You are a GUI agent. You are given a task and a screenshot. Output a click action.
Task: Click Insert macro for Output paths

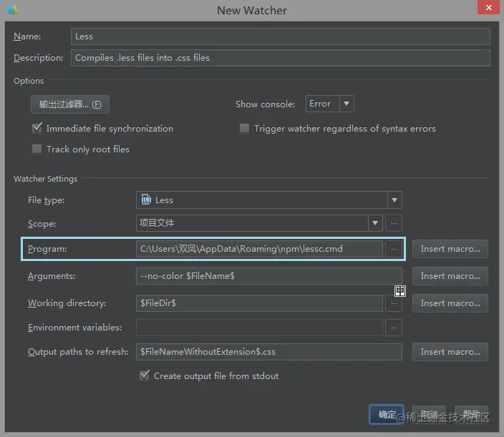pos(450,352)
